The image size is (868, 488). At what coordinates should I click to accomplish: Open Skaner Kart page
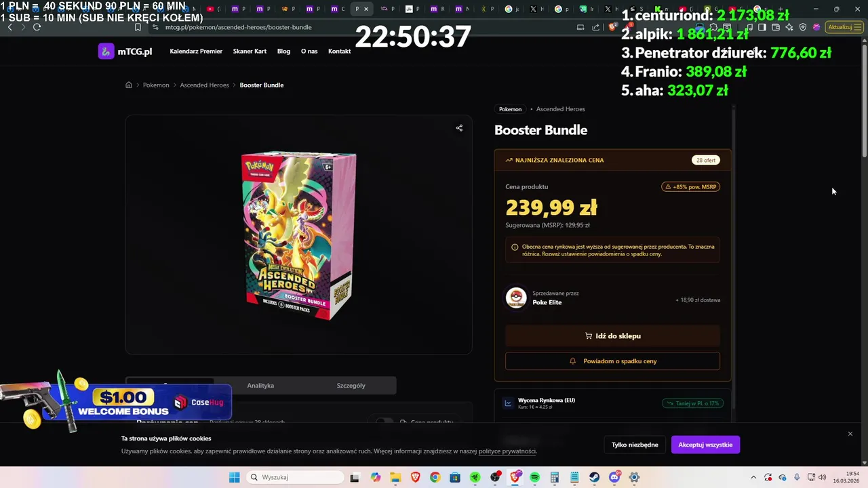(250, 52)
